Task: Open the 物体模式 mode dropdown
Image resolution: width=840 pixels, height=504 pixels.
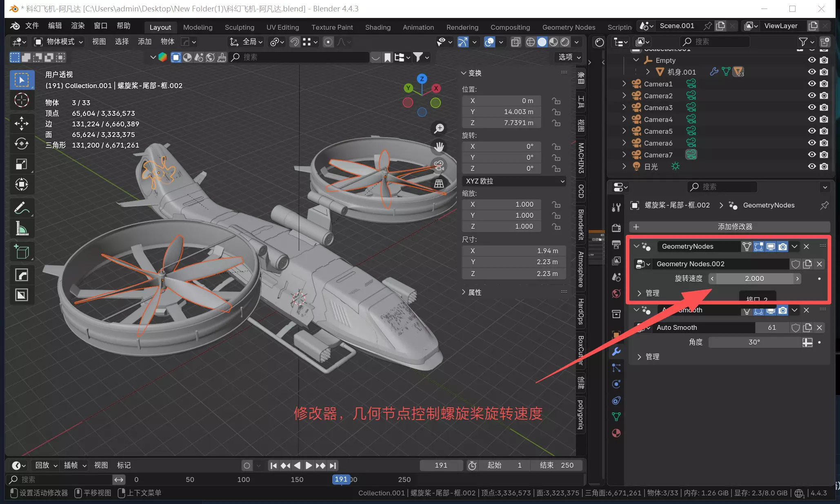Action: click(x=58, y=42)
